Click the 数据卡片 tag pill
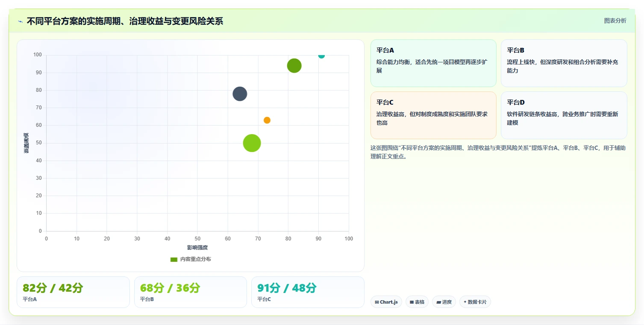This screenshot has height=325, width=644. pyautogui.click(x=475, y=302)
